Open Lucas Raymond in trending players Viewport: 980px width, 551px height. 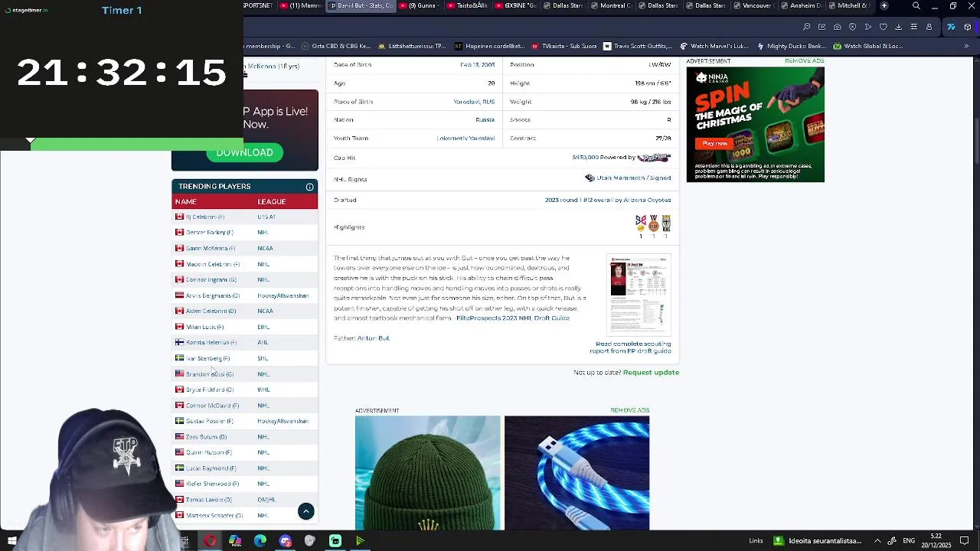click(x=211, y=468)
